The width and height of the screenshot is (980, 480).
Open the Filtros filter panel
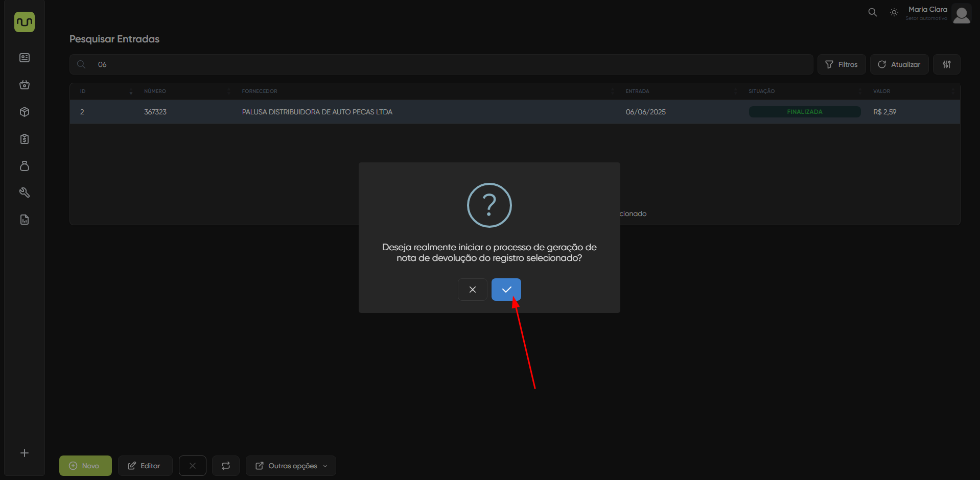pyautogui.click(x=841, y=64)
